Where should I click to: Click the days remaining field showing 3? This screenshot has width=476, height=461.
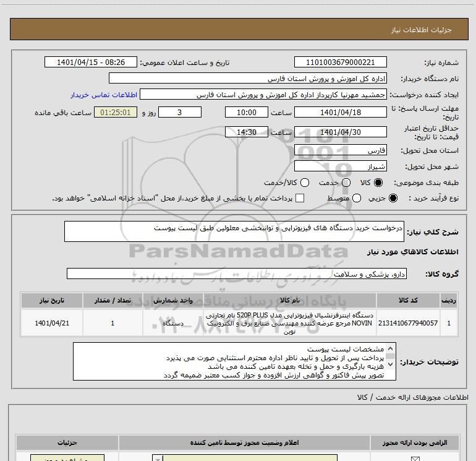[180, 112]
